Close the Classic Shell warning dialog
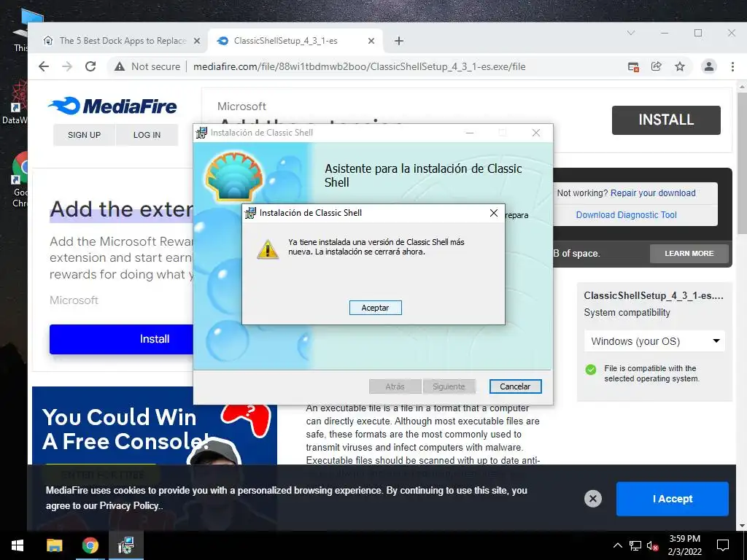 pos(494,213)
